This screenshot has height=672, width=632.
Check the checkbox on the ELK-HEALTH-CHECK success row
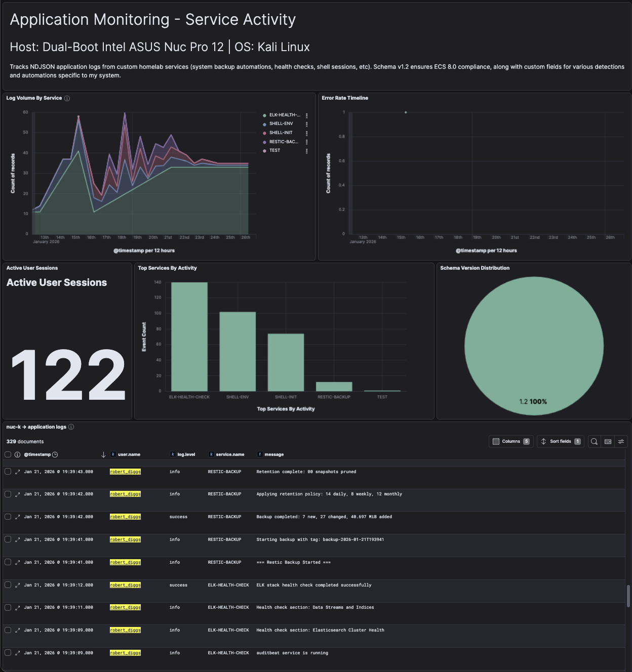(8, 584)
